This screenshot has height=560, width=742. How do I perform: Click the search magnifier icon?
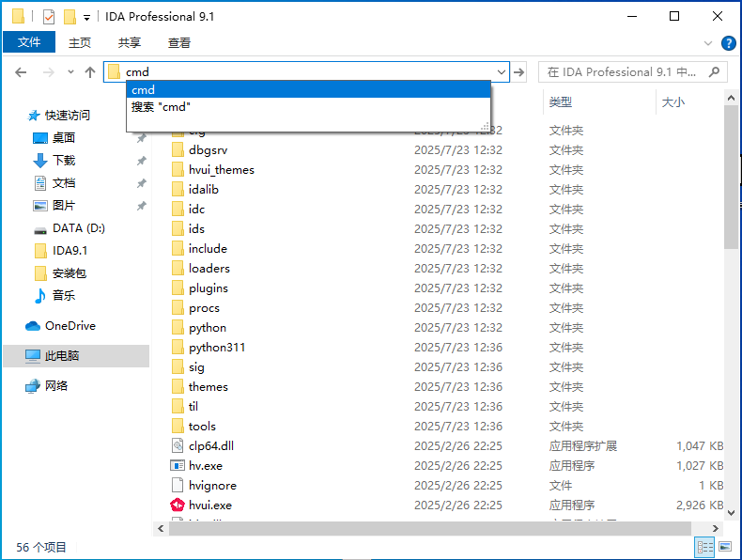tap(714, 72)
